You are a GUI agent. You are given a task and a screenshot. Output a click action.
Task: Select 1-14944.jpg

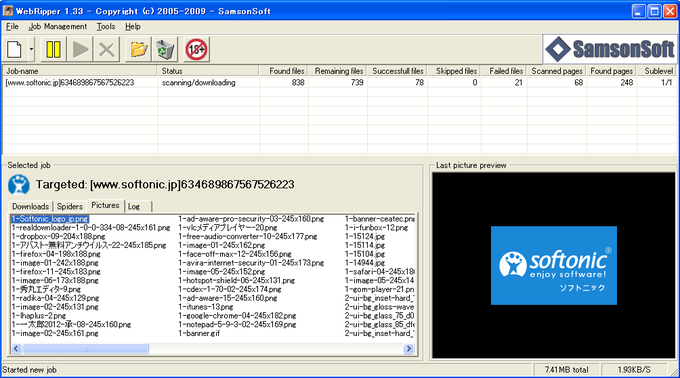(x=365, y=263)
